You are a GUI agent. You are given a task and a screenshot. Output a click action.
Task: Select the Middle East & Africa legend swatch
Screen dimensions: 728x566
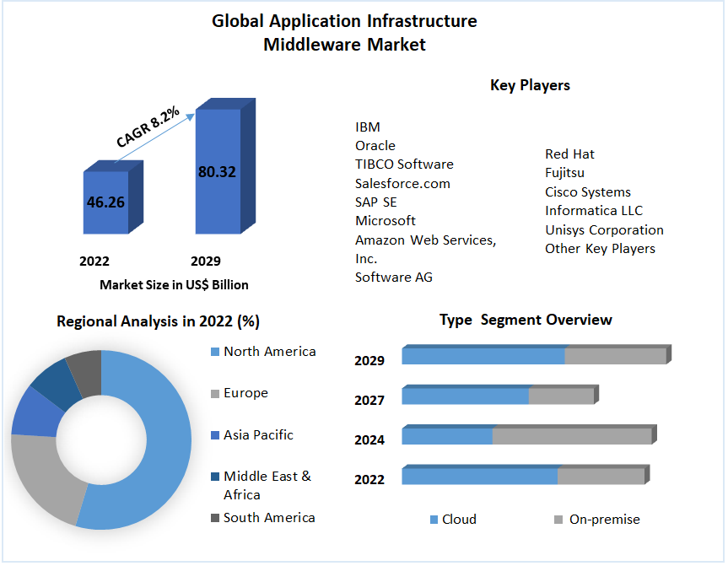pos(215,477)
